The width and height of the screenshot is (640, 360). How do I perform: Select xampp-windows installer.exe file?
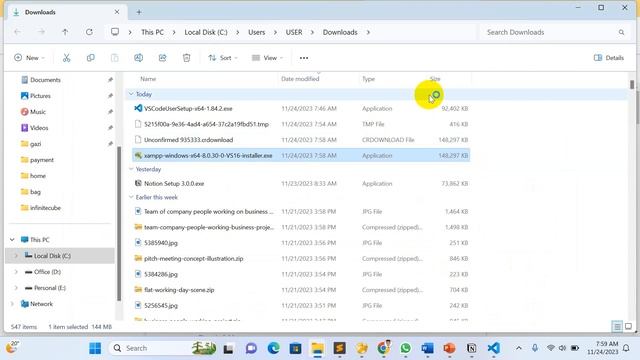coord(208,156)
